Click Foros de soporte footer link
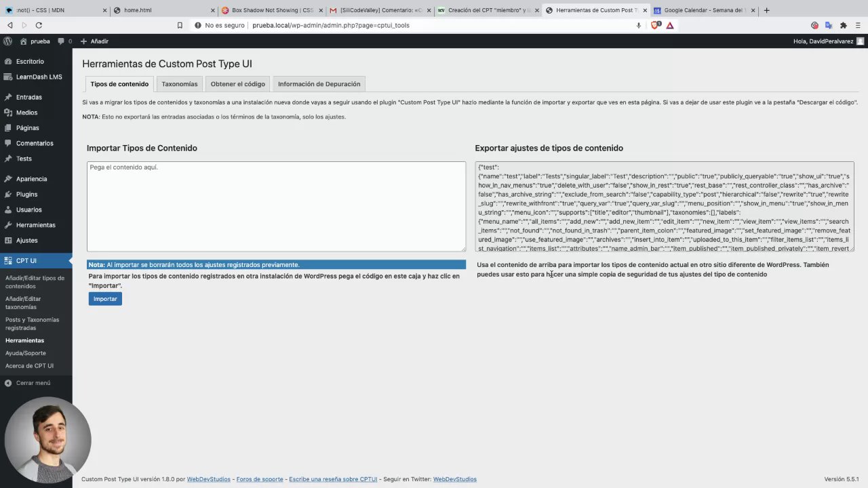Viewport: 868px width, 488px height. coord(260,479)
